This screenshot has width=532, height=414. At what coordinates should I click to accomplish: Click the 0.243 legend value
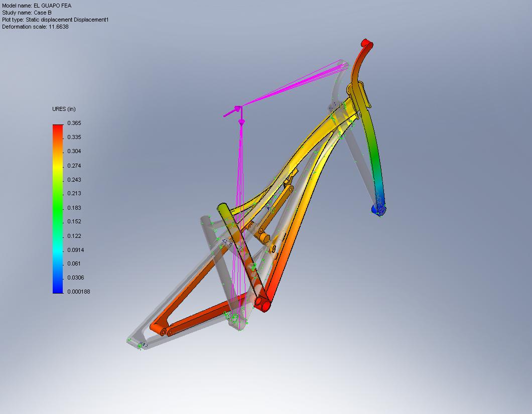(74, 180)
